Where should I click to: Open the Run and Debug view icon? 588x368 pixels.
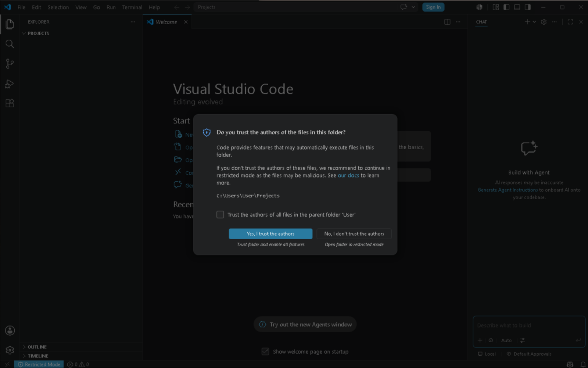coord(10,84)
